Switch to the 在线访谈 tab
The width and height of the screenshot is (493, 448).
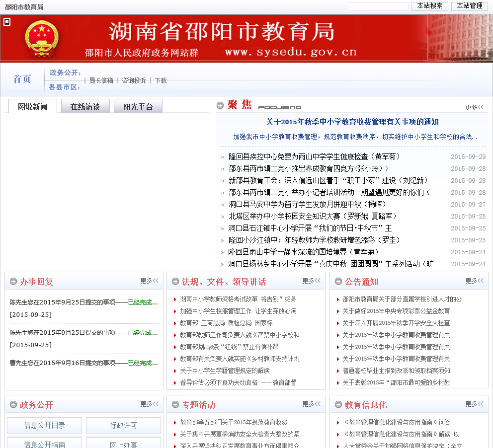tap(85, 106)
